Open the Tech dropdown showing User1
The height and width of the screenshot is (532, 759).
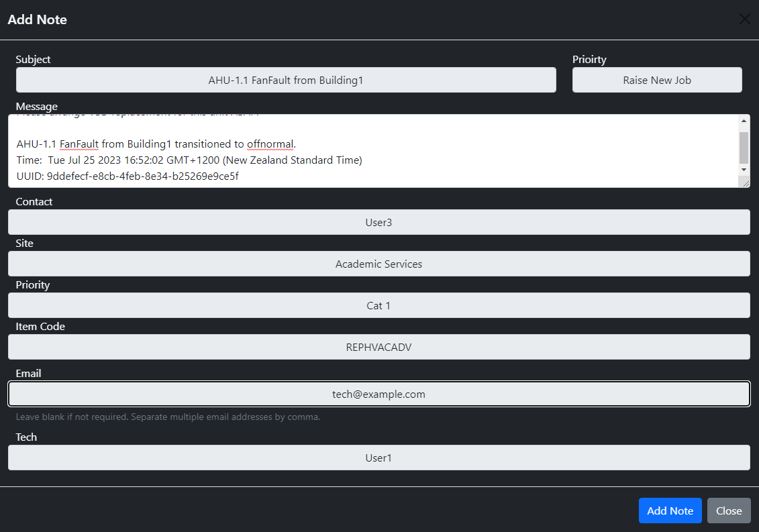378,458
